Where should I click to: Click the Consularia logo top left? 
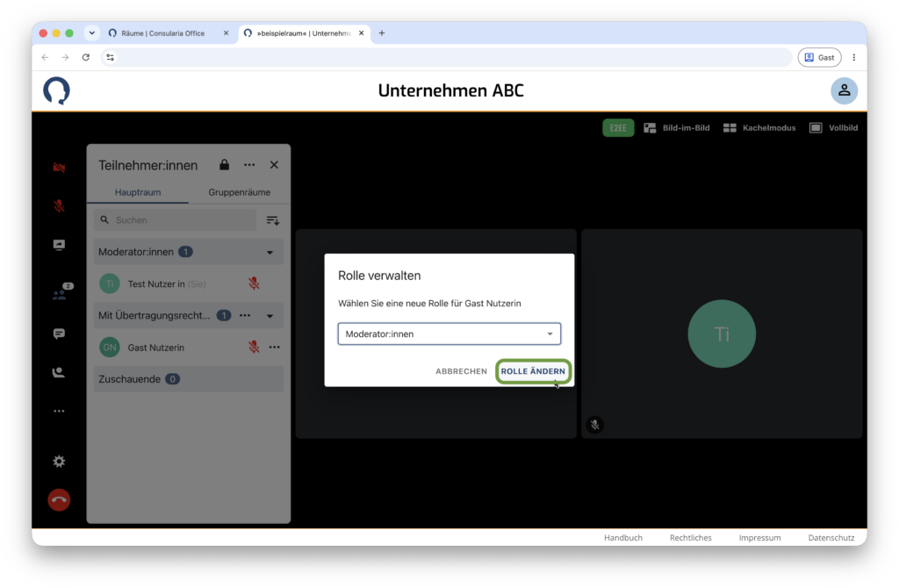point(56,90)
